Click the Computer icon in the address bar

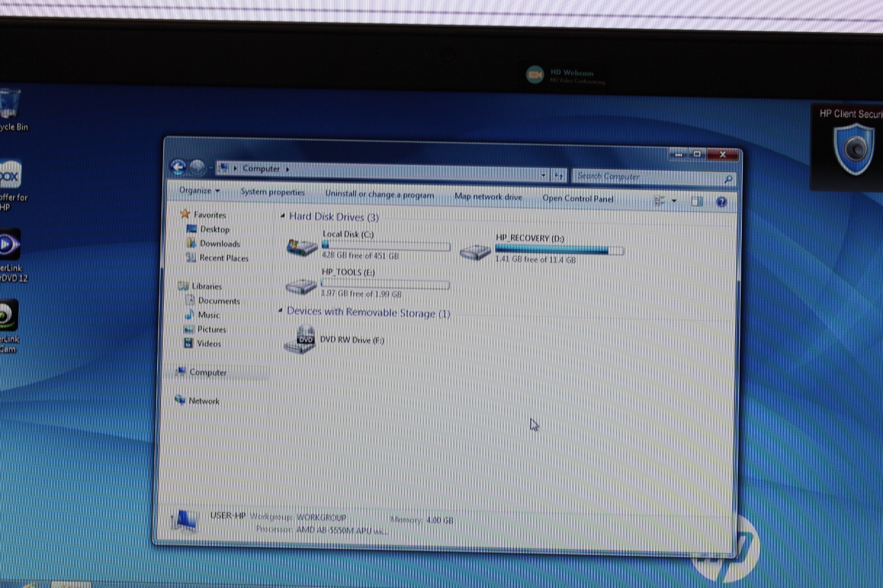point(224,168)
